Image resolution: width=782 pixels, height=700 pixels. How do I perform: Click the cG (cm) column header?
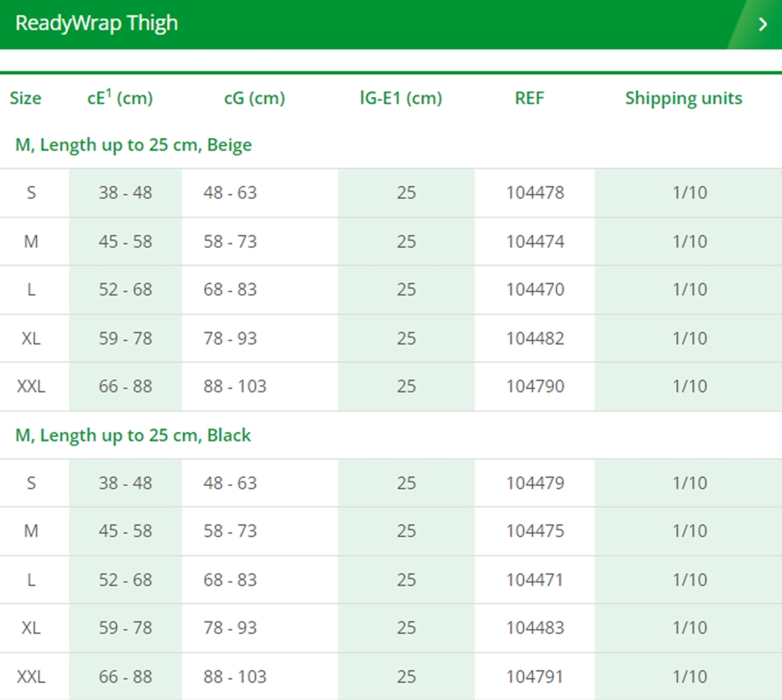tap(254, 98)
